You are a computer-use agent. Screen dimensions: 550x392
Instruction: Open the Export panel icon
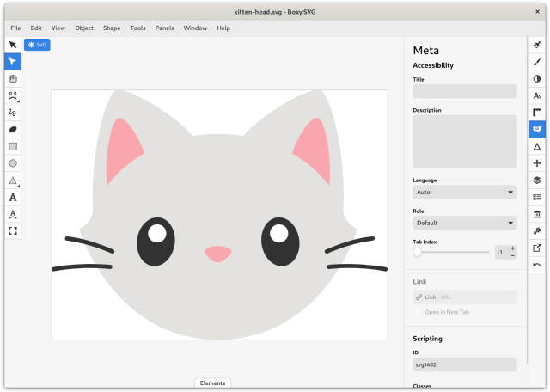tap(537, 248)
